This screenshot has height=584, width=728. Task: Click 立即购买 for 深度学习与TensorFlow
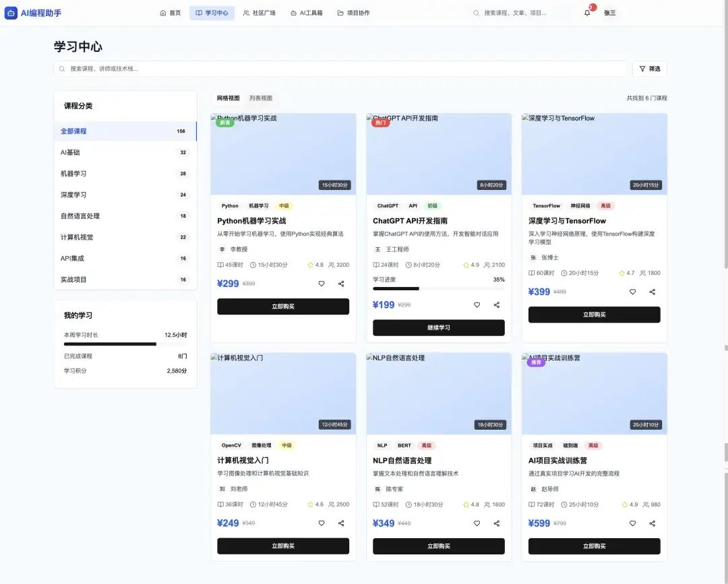pyautogui.click(x=595, y=315)
